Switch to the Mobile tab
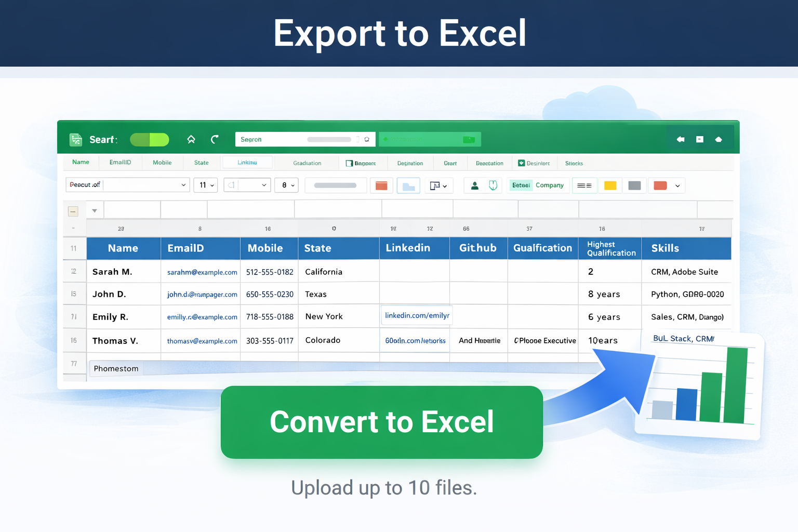The image size is (798, 532). click(162, 163)
